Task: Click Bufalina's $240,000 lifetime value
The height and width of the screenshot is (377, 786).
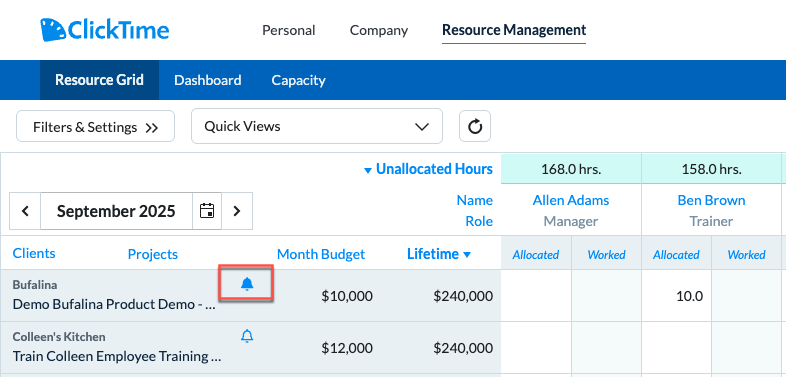Action: (x=463, y=296)
